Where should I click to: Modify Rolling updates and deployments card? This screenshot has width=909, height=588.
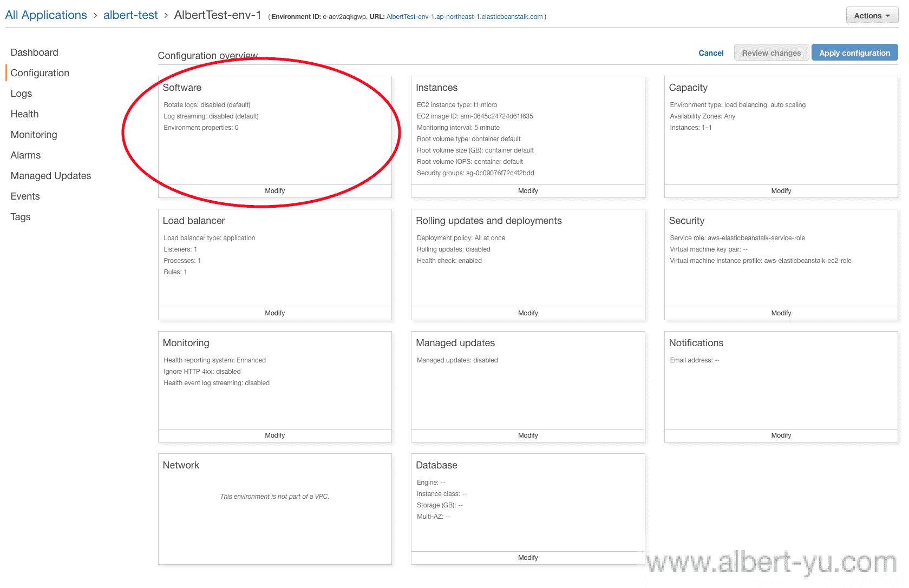pyautogui.click(x=528, y=313)
